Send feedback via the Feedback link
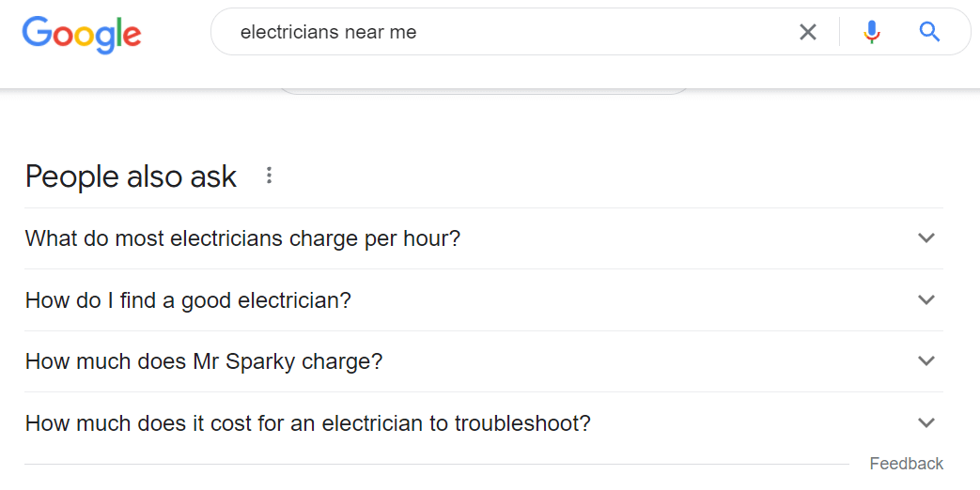980x490 pixels. click(x=907, y=463)
